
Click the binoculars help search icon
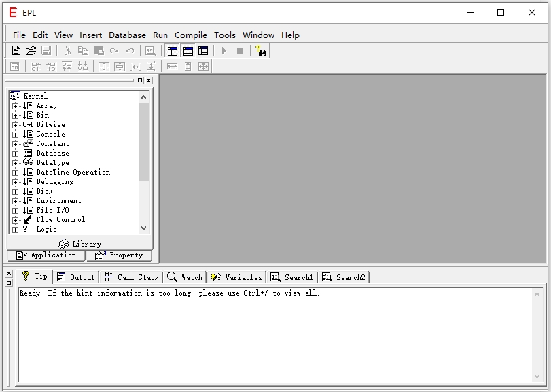click(x=261, y=50)
